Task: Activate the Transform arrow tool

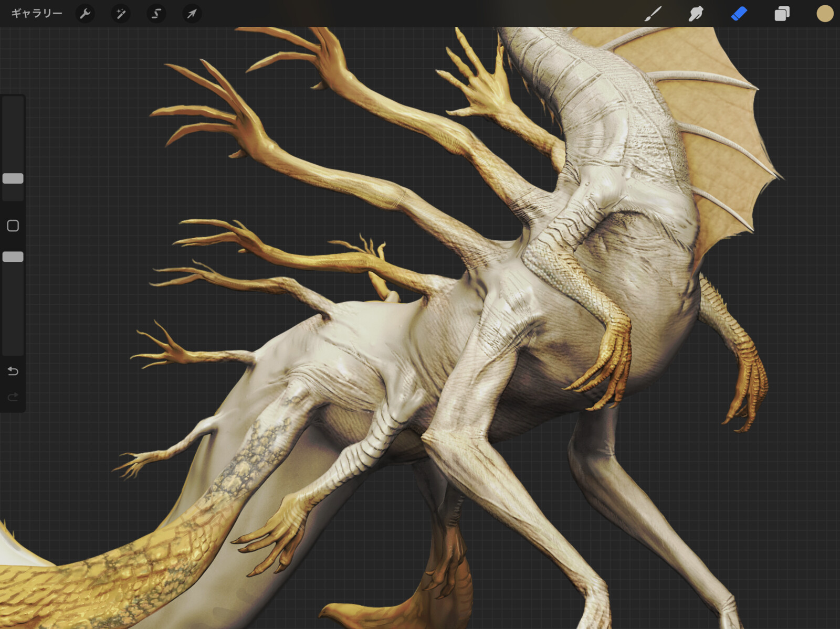Action: click(192, 14)
